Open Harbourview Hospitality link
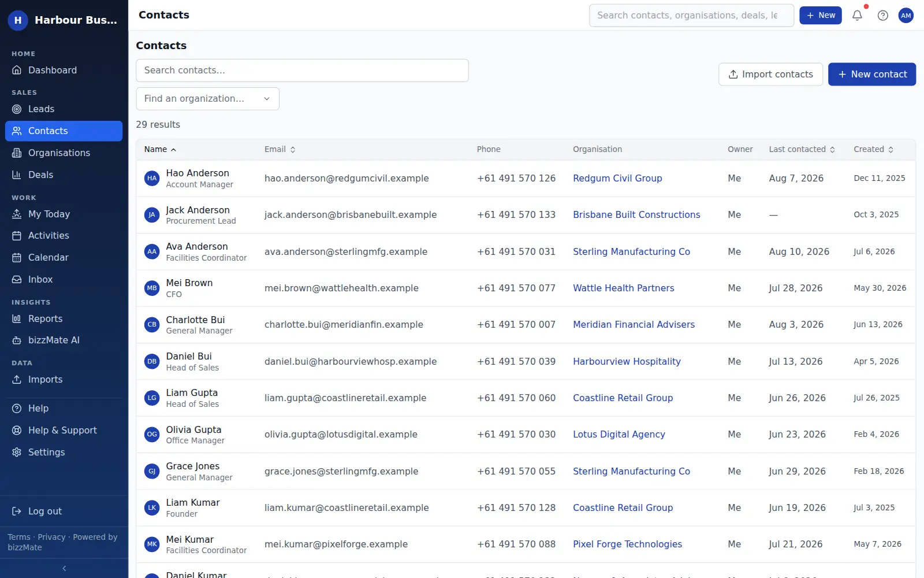 click(627, 361)
